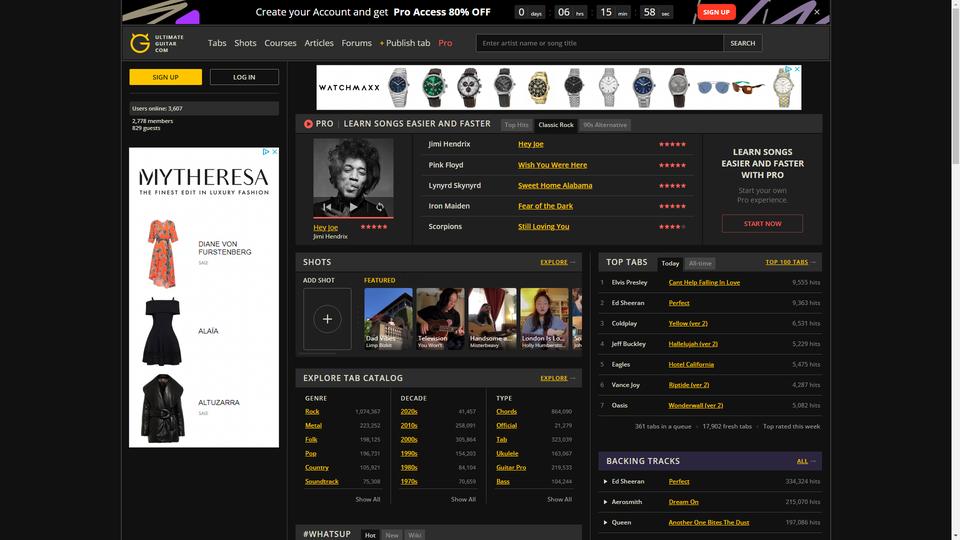Open Still Loving You tab
This screenshot has height=540, width=960.
tap(544, 227)
